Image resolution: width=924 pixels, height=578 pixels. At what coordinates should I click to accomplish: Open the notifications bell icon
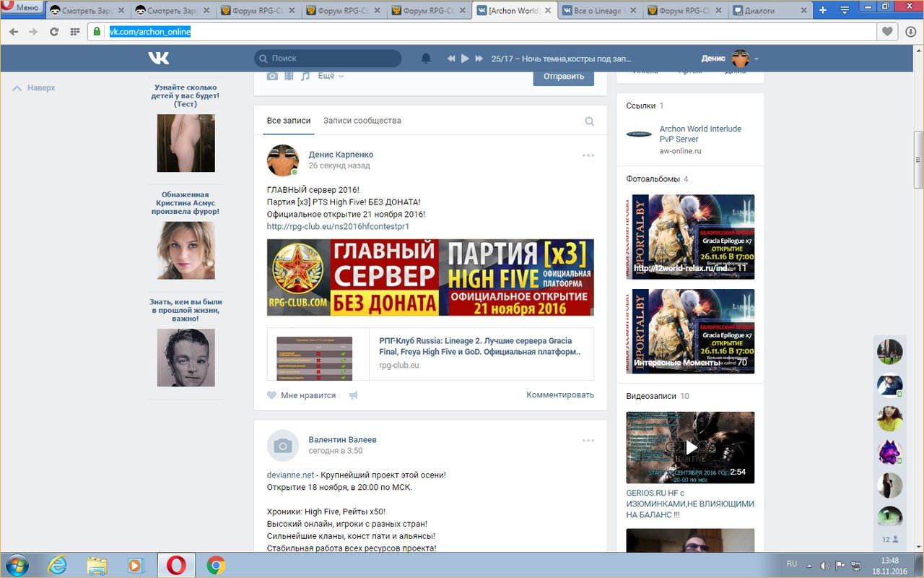[426, 58]
